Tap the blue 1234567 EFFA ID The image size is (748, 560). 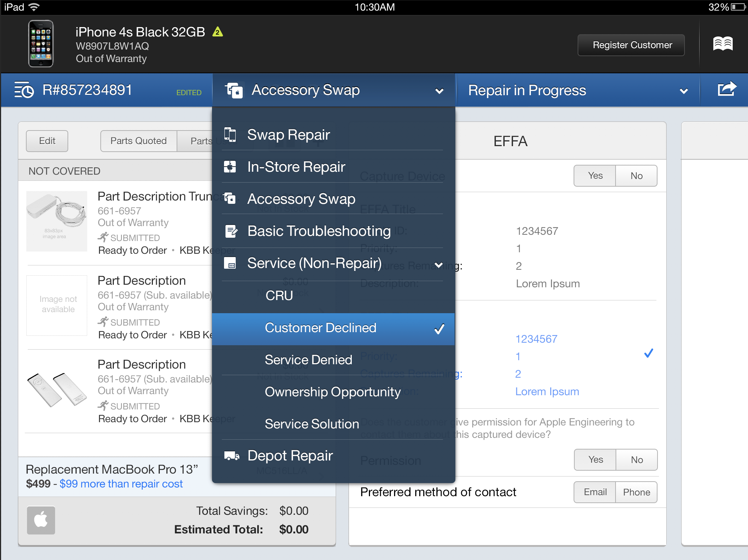pos(536,339)
